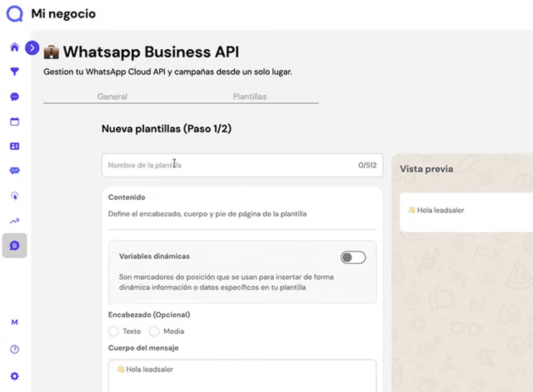The height and width of the screenshot is (392, 533).
Task: Switch to the Plantillas tab
Action: click(250, 97)
